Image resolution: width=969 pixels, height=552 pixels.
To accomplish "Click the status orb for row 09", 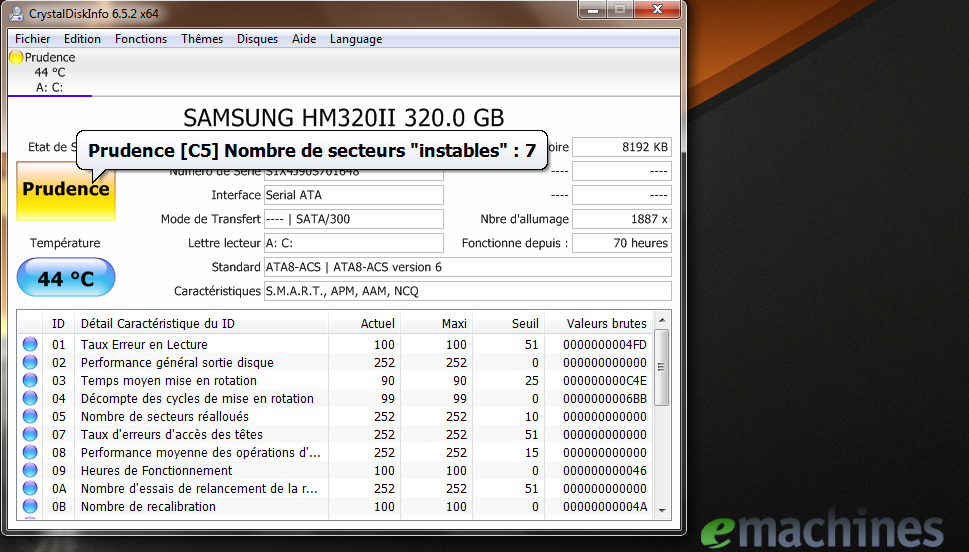I will tap(30, 470).
